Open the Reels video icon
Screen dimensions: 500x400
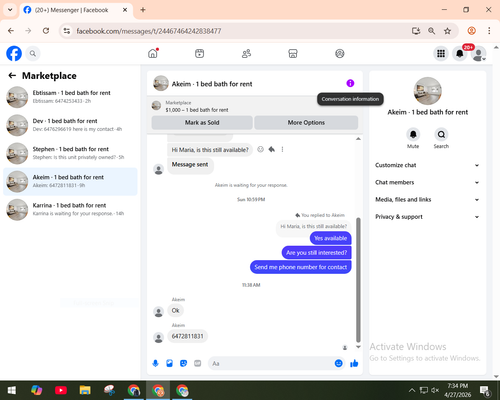point(199,53)
